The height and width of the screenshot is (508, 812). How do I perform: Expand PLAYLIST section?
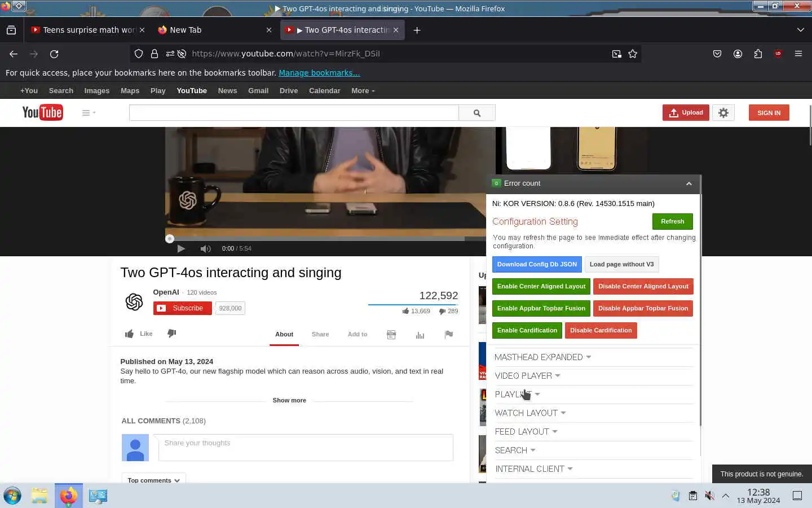click(x=517, y=394)
